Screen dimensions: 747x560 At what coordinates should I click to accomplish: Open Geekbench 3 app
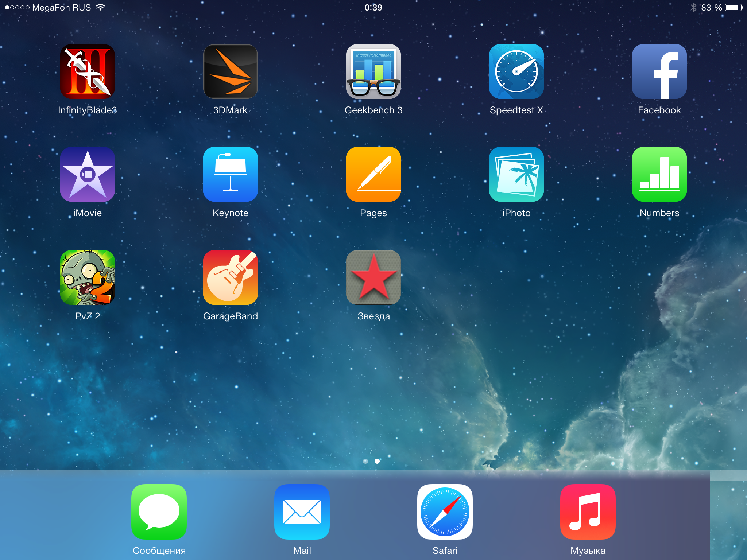[373, 71]
